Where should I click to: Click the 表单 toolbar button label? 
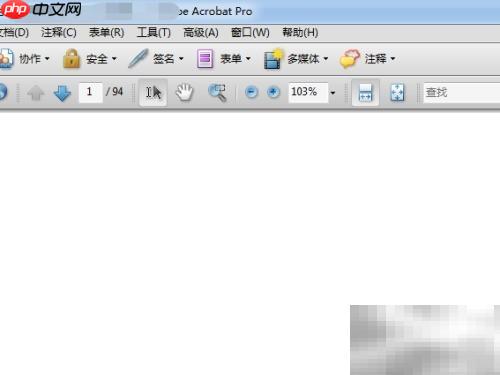pyautogui.click(x=231, y=59)
